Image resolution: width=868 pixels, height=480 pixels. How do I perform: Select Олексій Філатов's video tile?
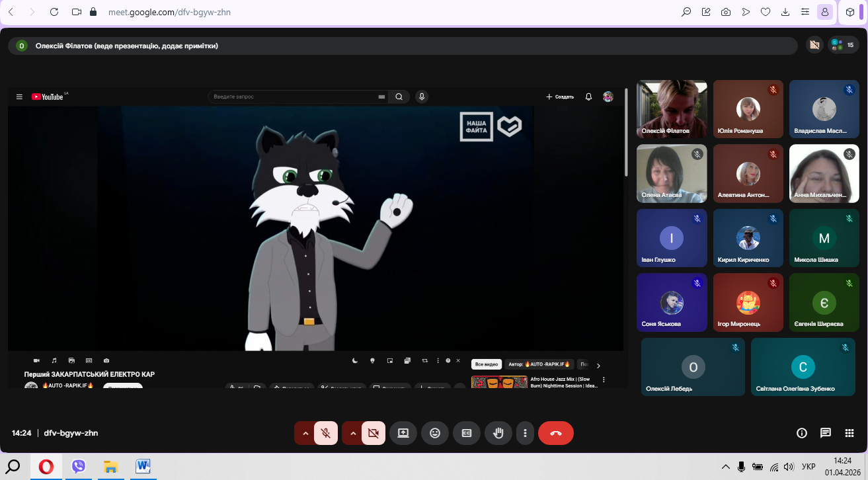672,108
